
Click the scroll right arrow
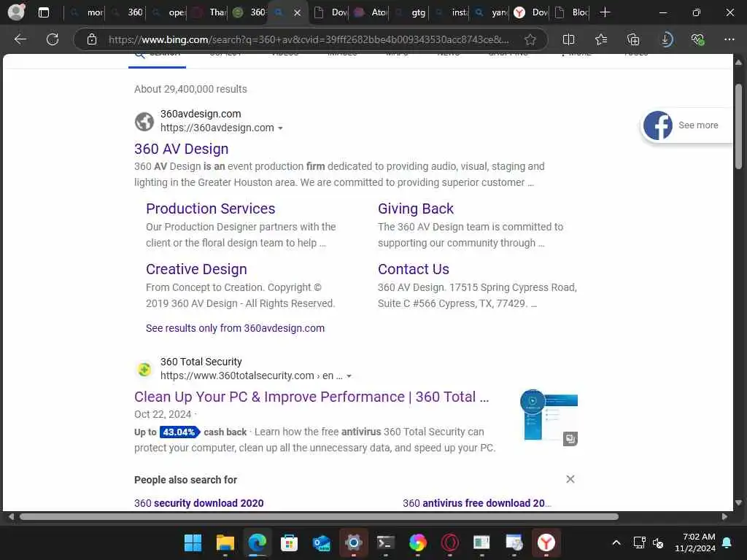click(x=724, y=517)
